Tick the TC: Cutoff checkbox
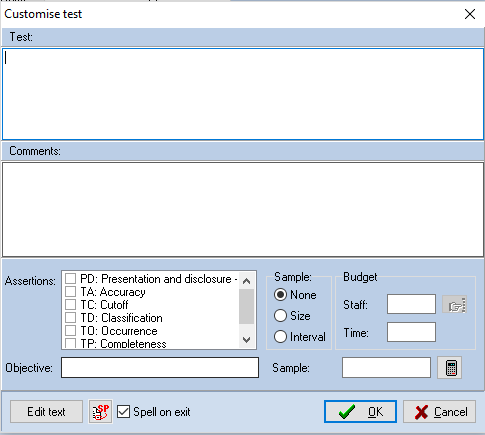485x435 pixels. pyautogui.click(x=70, y=305)
